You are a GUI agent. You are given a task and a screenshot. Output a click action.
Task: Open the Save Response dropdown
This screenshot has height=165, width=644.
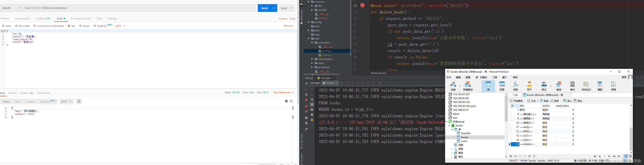(284, 92)
